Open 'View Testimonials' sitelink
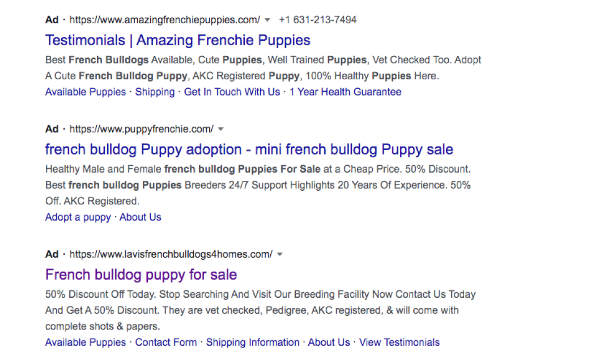The image size is (612, 364). [399, 342]
